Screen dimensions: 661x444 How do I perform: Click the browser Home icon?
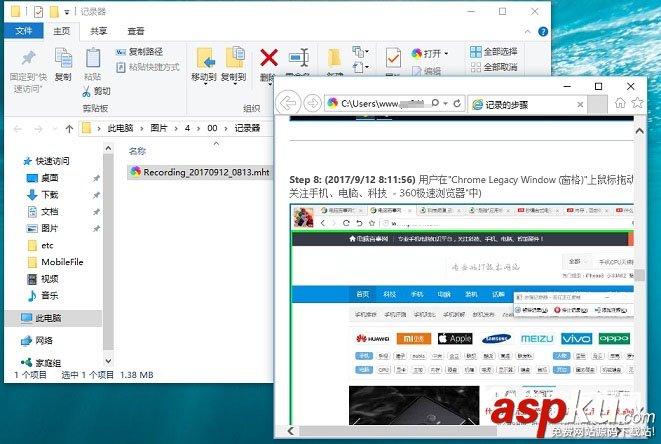pyautogui.click(x=620, y=102)
